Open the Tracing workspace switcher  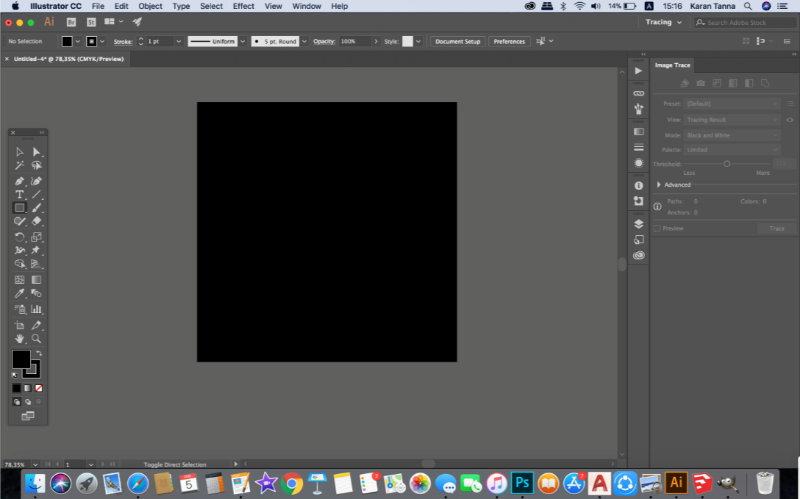click(x=663, y=22)
